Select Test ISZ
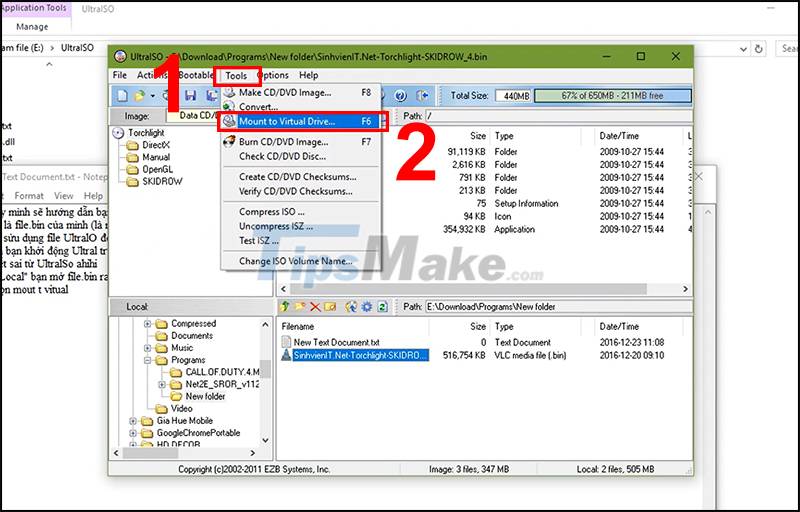This screenshot has width=800, height=512. (x=302, y=240)
